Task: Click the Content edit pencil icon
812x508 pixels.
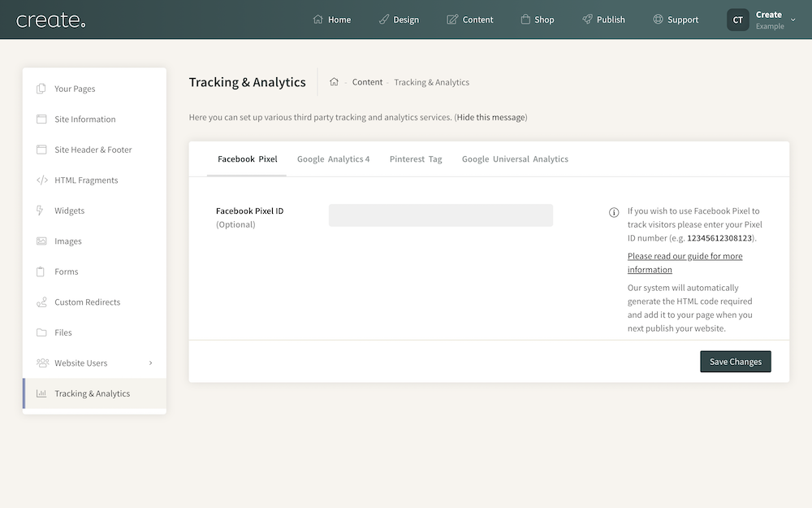Action: [452, 20]
